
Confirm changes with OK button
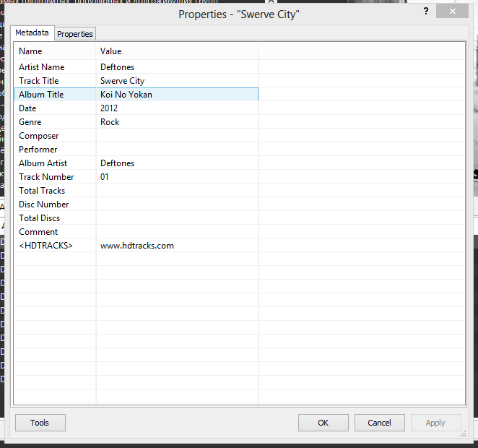click(x=323, y=423)
